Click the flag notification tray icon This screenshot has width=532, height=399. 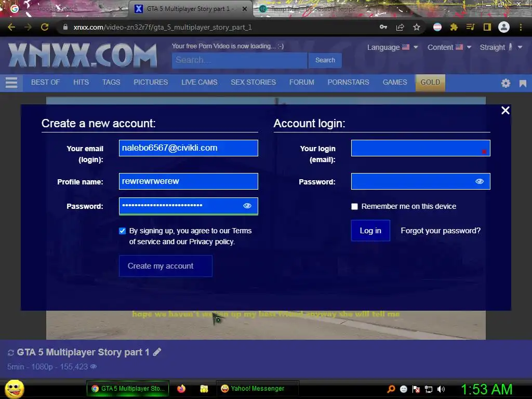tap(416, 389)
